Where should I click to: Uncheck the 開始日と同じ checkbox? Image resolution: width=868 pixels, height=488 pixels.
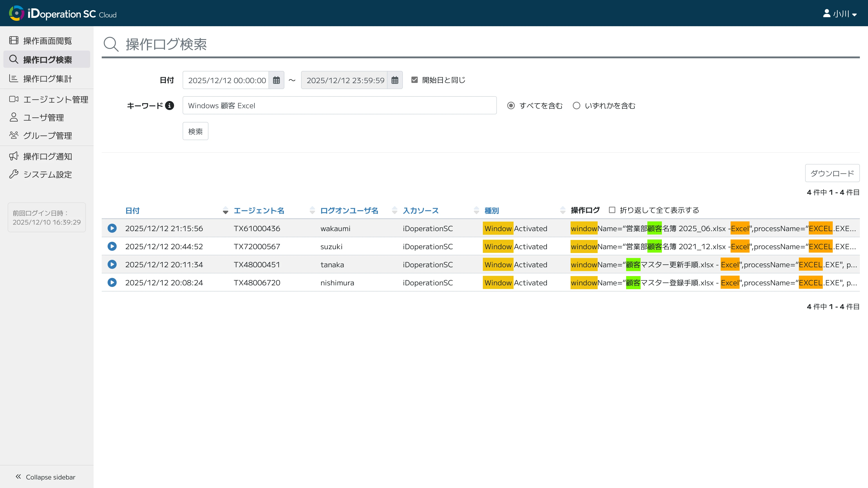pyautogui.click(x=415, y=80)
